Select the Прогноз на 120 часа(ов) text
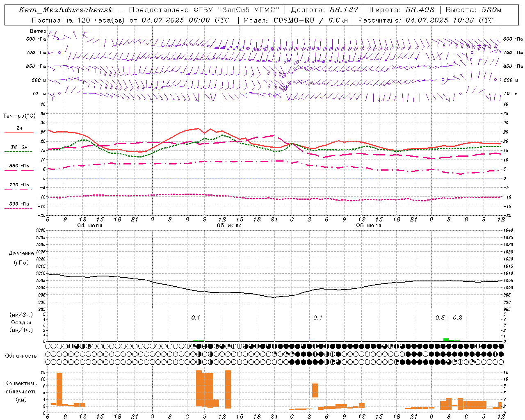Viewport: 525px width, 420px height. [79, 20]
